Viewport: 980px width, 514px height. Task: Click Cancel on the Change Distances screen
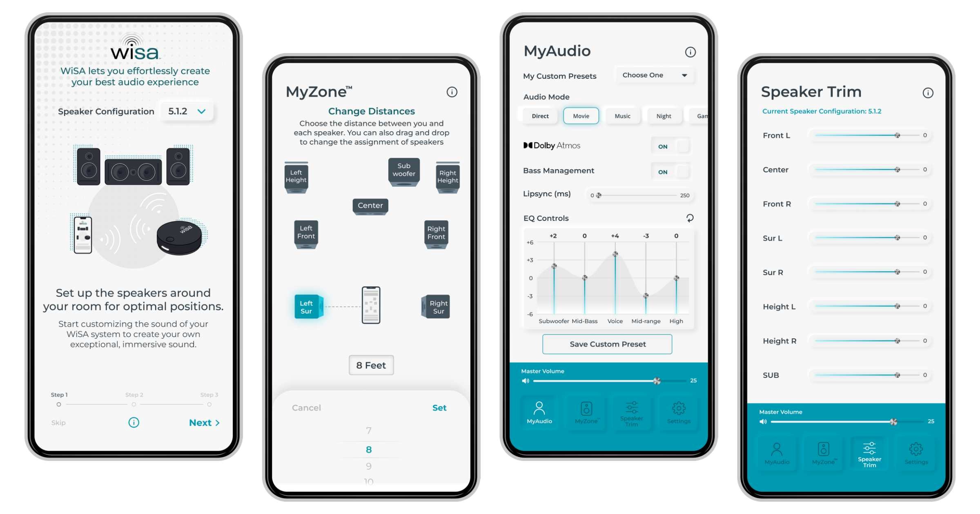click(x=305, y=407)
